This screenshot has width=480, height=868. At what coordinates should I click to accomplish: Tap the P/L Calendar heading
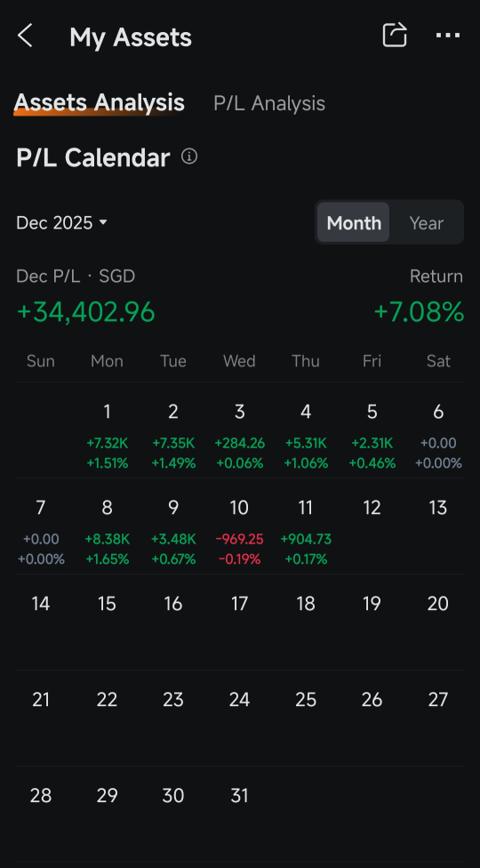tap(93, 157)
